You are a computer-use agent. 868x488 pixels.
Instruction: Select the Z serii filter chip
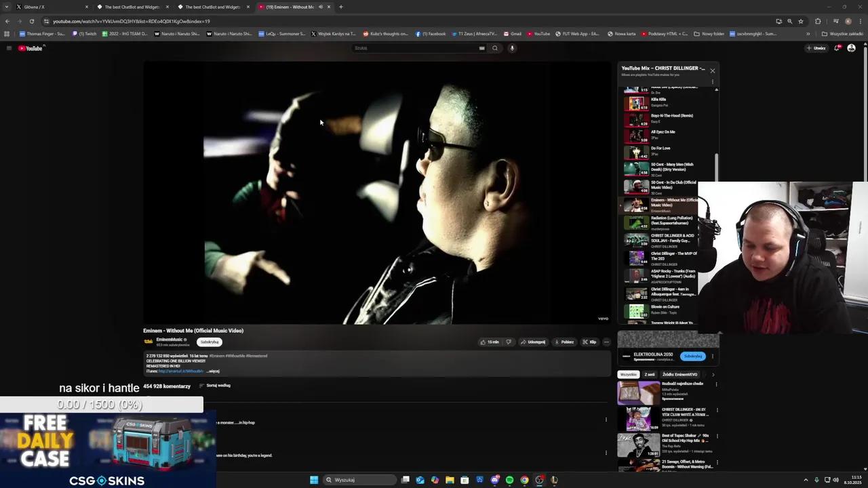coord(650,375)
